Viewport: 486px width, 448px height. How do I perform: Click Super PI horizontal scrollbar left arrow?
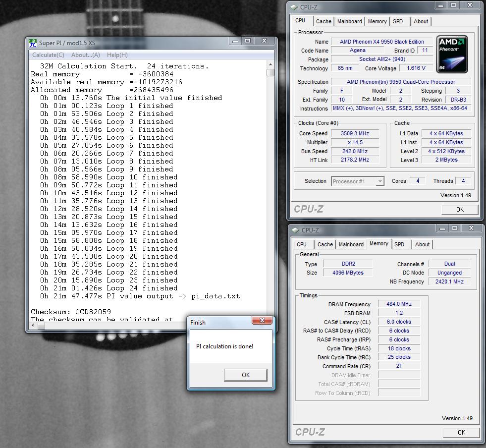point(33,325)
